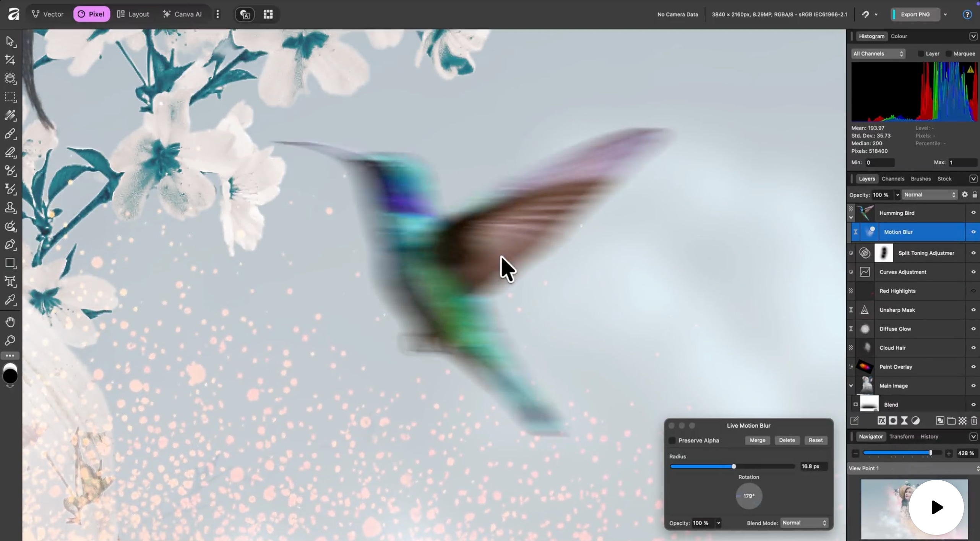Viewport: 980px width, 541px height.
Task: Select the Color Picker eyedropper tool
Action: point(11,301)
